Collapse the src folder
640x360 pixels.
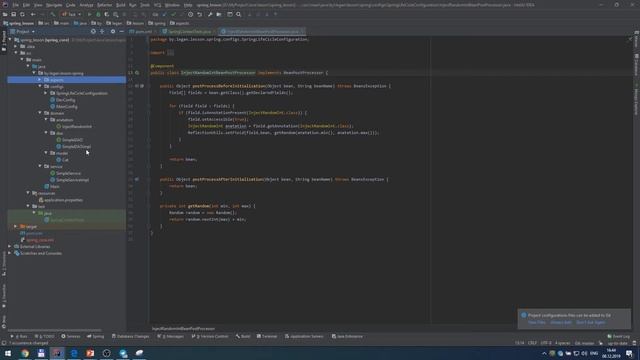tap(16, 53)
